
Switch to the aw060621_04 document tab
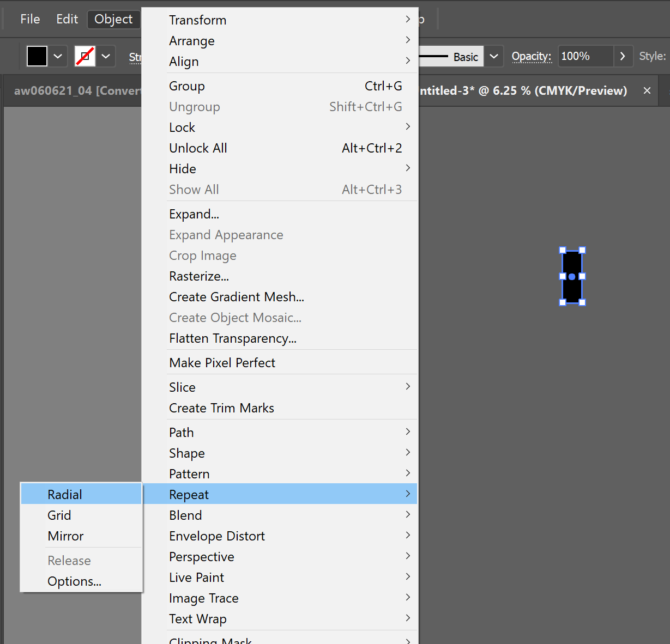76,90
